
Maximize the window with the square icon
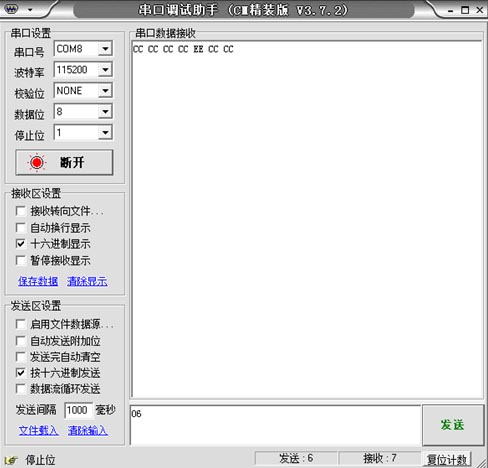coord(465,10)
